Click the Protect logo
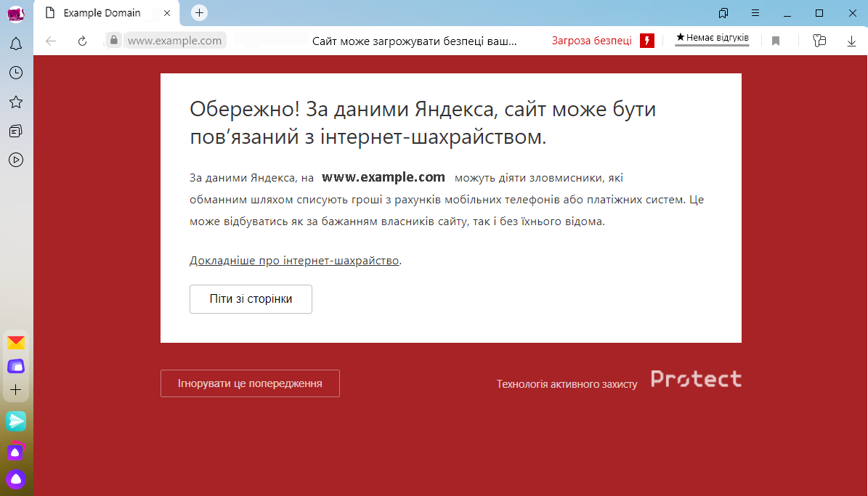Image resolution: width=868 pixels, height=496 pixels. (696, 378)
